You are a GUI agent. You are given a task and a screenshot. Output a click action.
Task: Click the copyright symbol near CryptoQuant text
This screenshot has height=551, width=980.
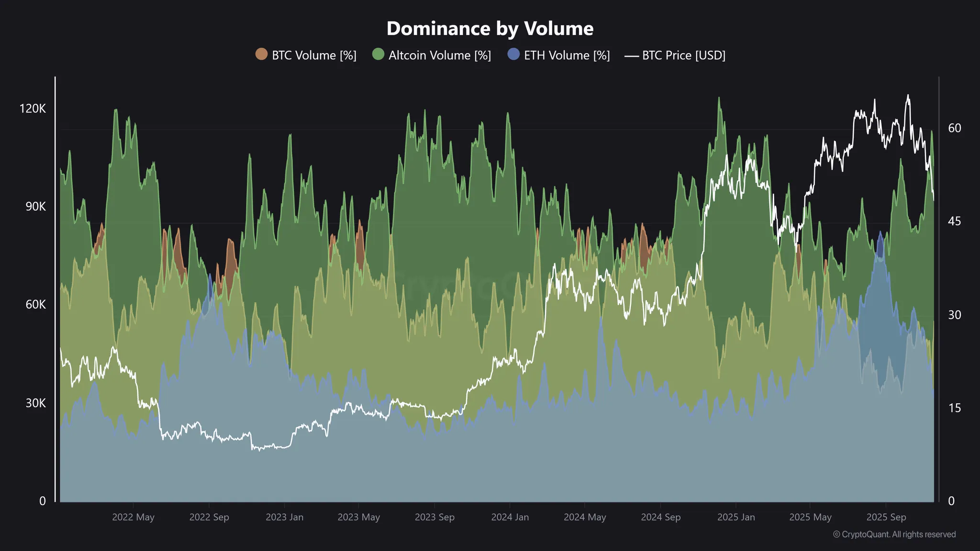point(837,534)
